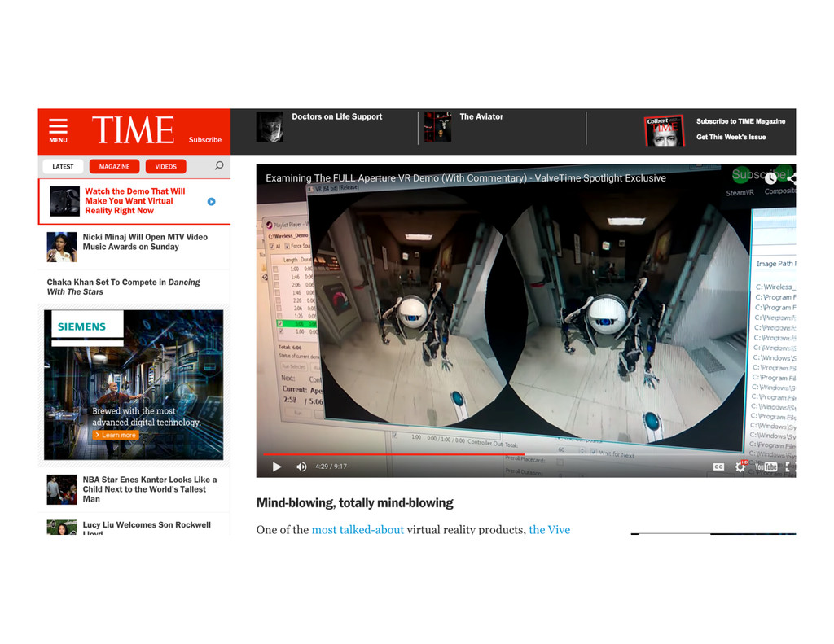834x644 pixels.
Task: Click the Enes Kanter thumbnail image
Action: [62, 489]
